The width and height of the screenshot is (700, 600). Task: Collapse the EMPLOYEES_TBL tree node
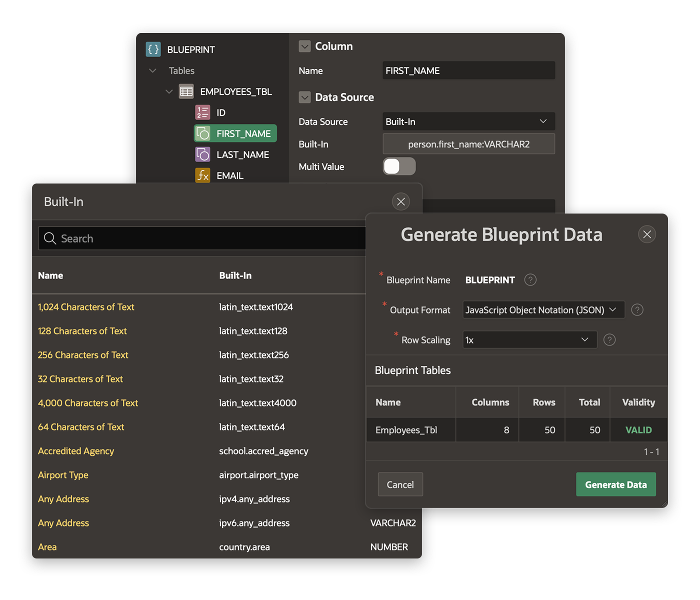(169, 91)
